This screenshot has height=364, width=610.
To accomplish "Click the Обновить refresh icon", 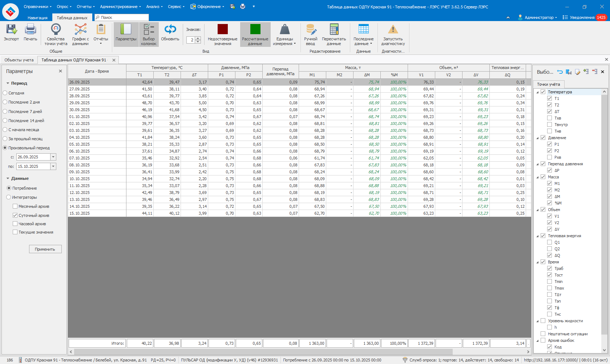I will (170, 29).
